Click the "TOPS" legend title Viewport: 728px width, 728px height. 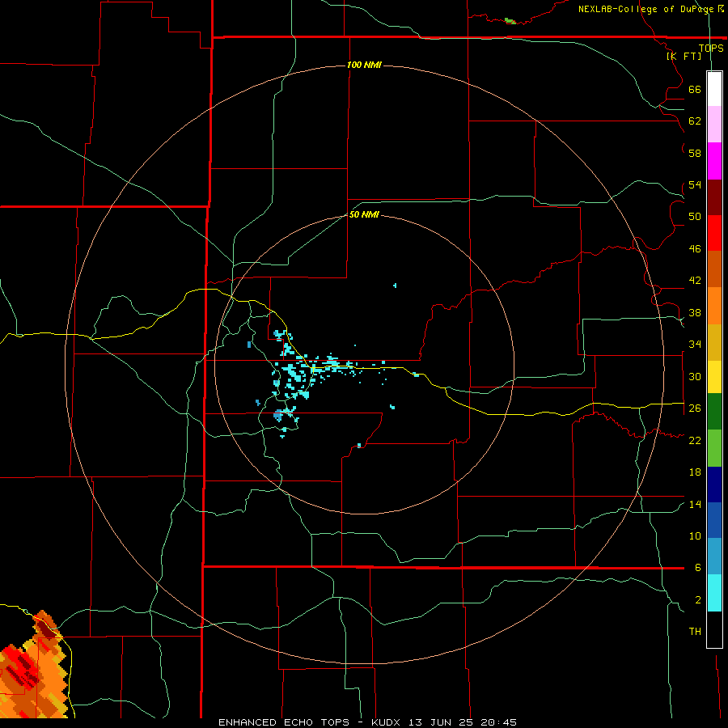tap(711, 48)
